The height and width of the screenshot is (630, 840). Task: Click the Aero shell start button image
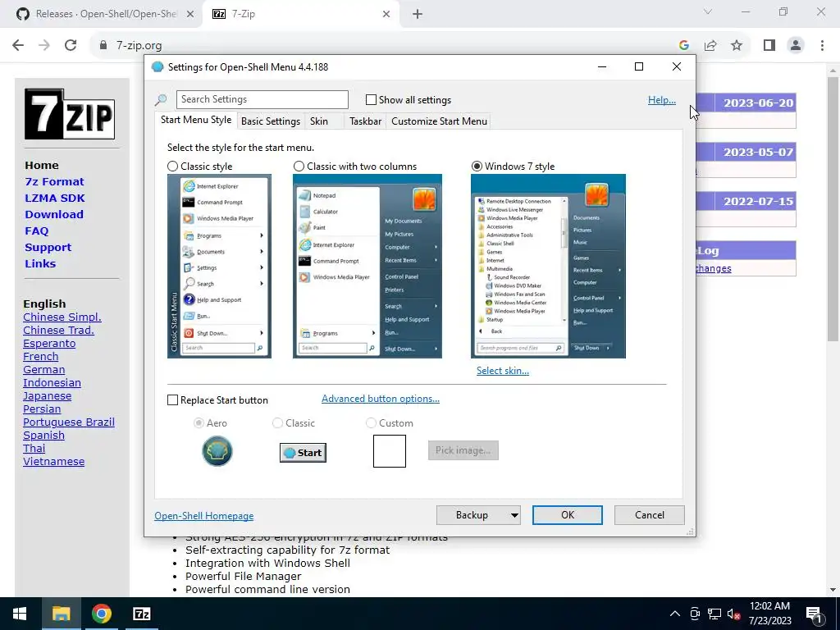[217, 450]
